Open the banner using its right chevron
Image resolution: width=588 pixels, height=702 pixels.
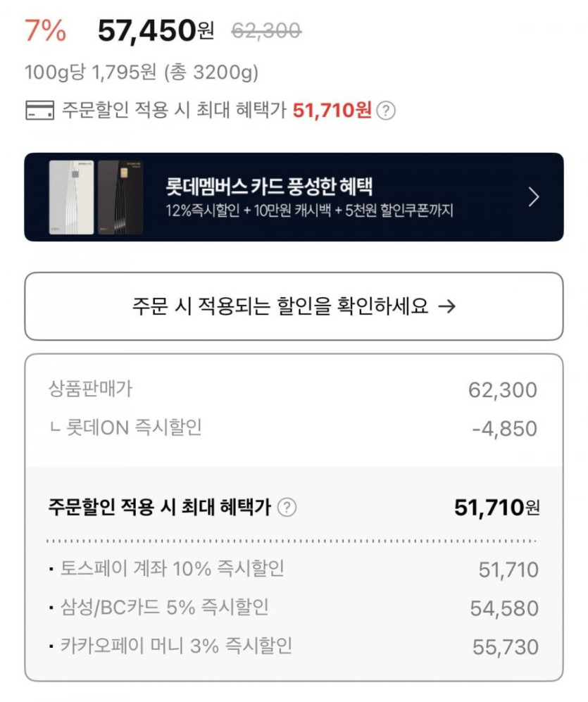click(534, 197)
